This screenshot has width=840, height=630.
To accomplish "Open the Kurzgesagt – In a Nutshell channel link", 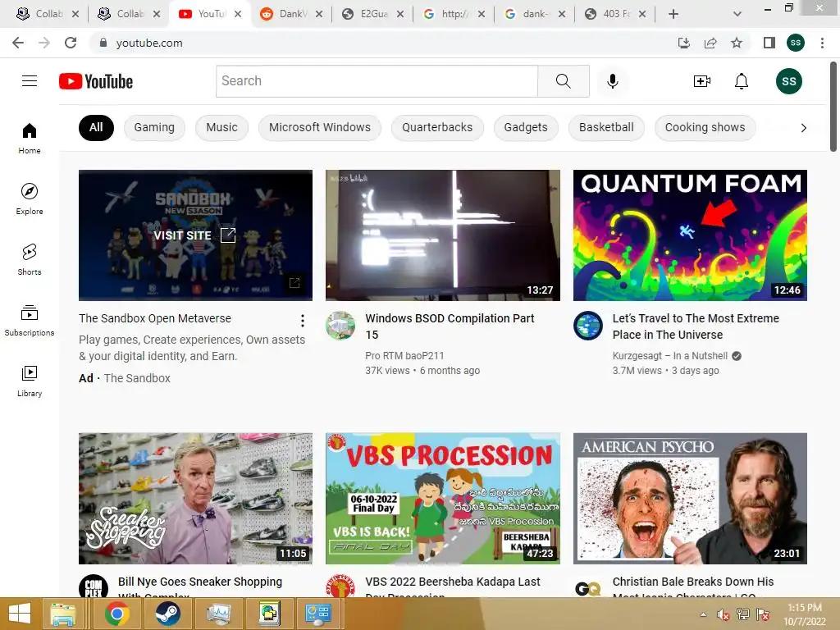I will click(x=669, y=356).
